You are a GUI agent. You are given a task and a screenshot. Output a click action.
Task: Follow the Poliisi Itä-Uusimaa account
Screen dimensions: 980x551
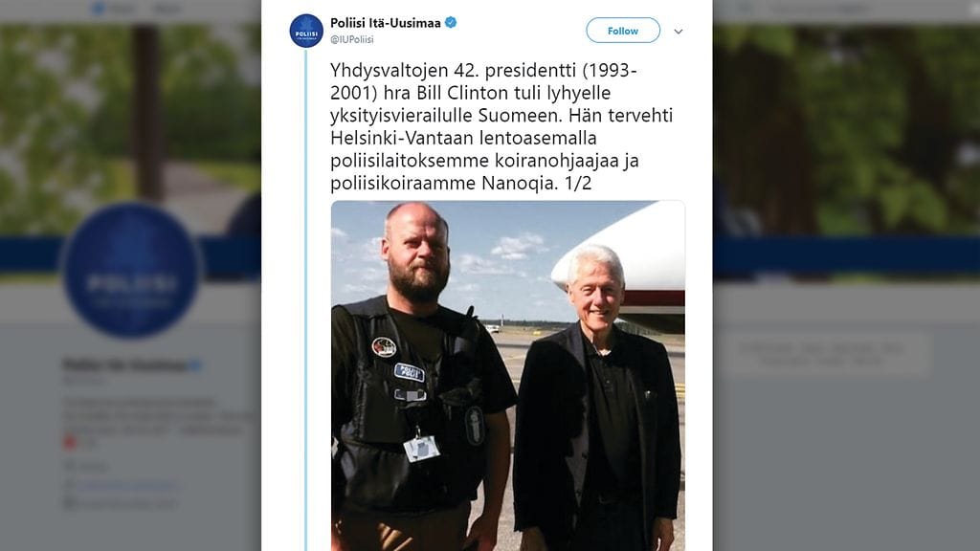pyautogui.click(x=622, y=31)
